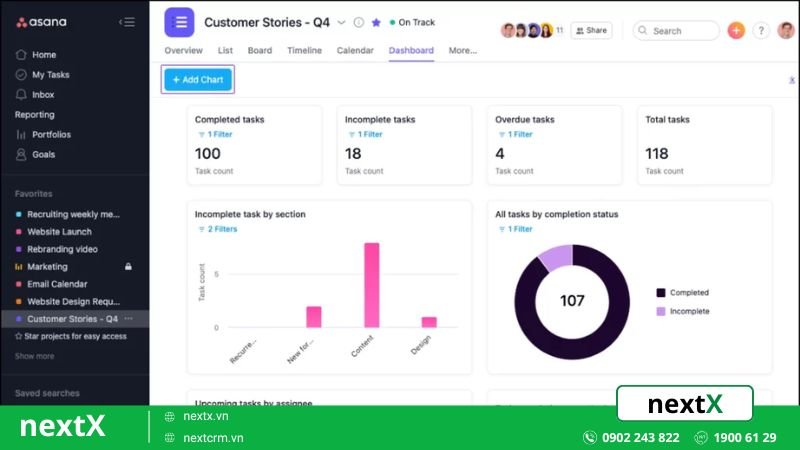Click the tall Content bar in chart
Image resolution: width=800 pixels, height=450 pixels.
click(x=371, y=285)
